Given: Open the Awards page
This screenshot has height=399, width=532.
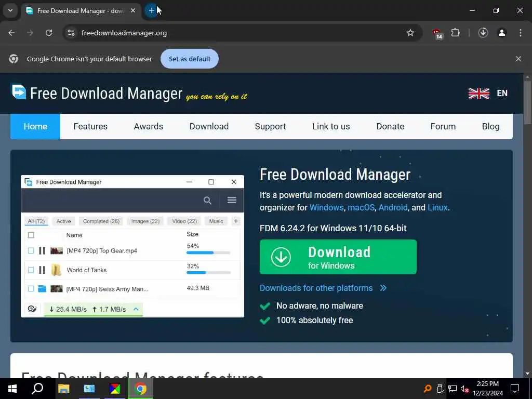Looking at the screenshot, I should tap(148, 127).
